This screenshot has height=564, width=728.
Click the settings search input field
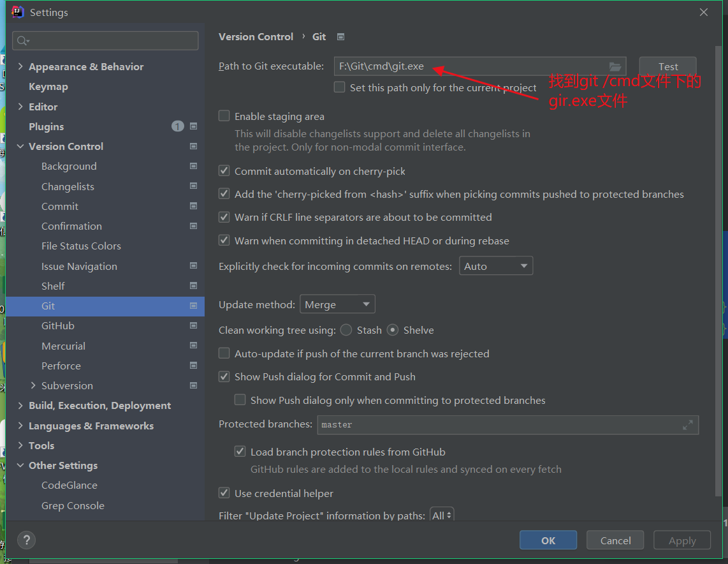[105, 41]
